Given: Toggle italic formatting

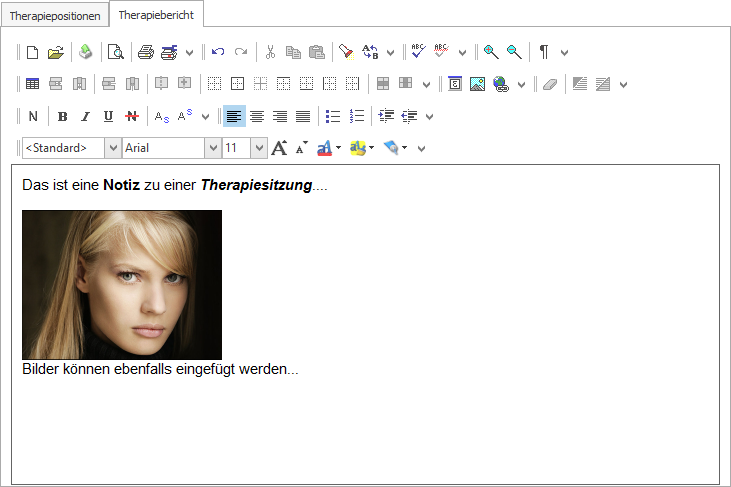Looking at the screenshot, I should coord(85,117).
